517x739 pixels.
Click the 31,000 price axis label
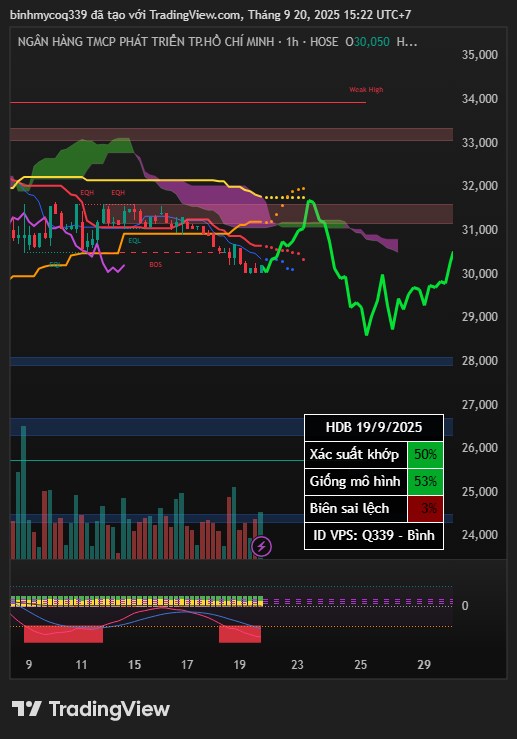click(479, 230)
